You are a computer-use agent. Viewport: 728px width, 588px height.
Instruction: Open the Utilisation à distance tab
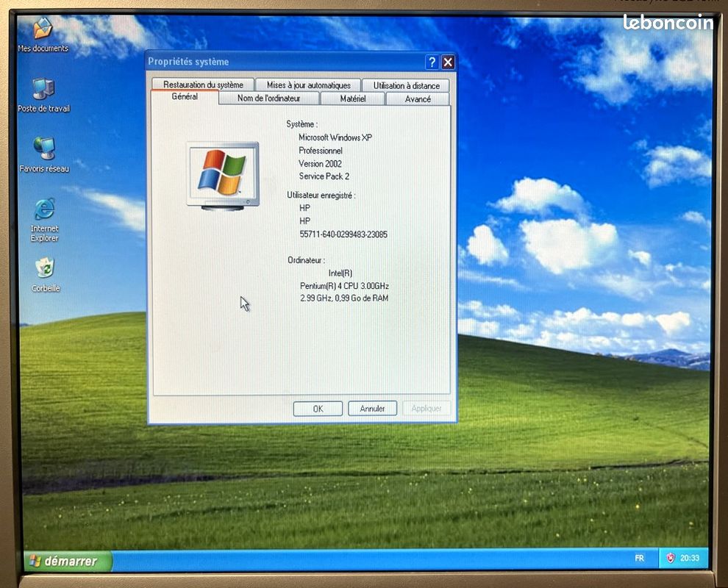point(406,85)
